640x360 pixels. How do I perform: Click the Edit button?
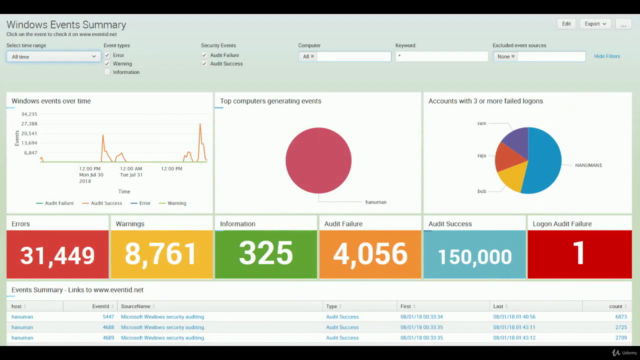[566, 24]
